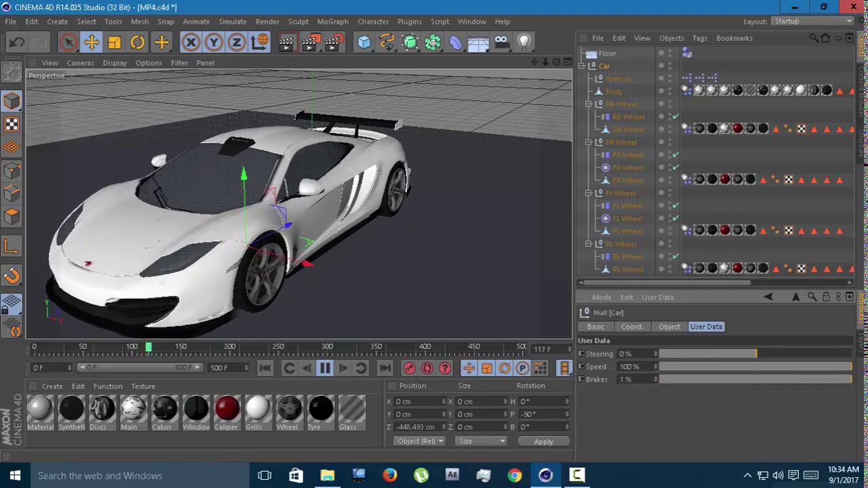This screenshot has width=868, height=488.
Task: Click the Steering slider handle
Action: click(755, 354)
